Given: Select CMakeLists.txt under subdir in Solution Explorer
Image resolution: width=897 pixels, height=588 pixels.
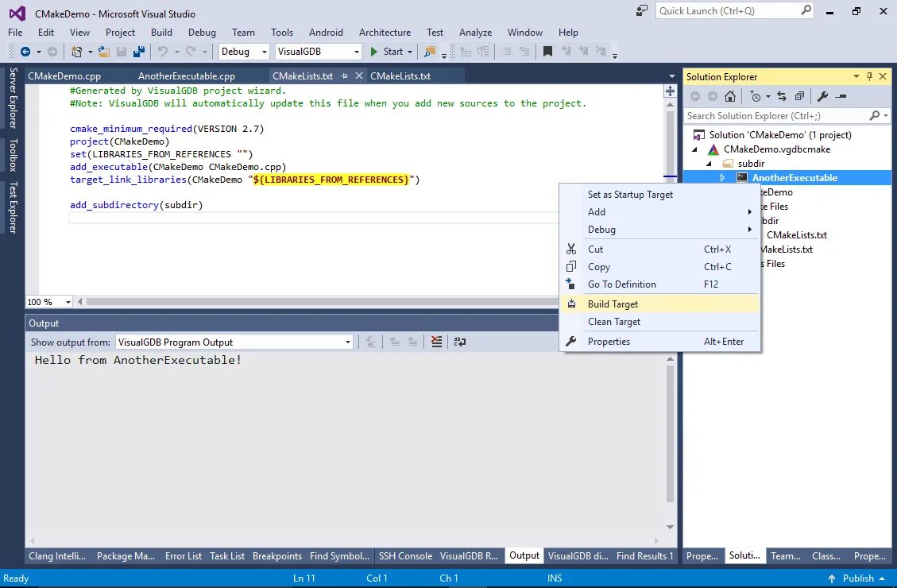Looking at the screenshot, I should coord(796,235).
